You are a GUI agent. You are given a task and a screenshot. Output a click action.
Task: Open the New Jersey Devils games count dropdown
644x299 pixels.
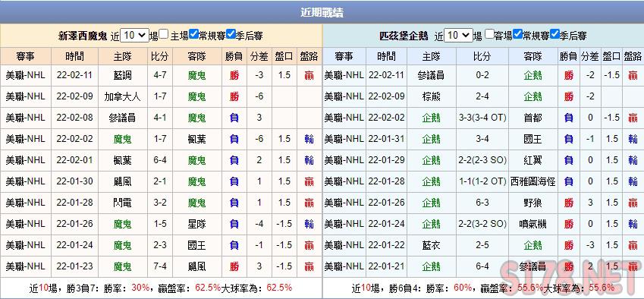point(134,36)
